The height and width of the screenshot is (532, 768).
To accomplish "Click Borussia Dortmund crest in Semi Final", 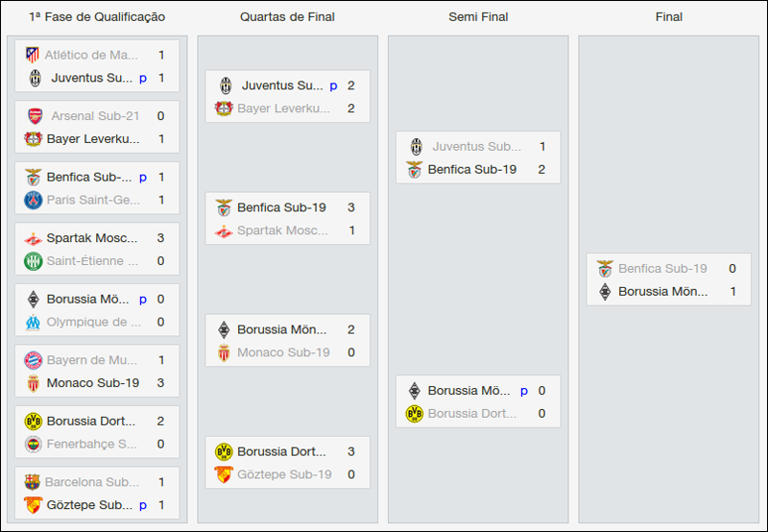I will coord(415,414).
